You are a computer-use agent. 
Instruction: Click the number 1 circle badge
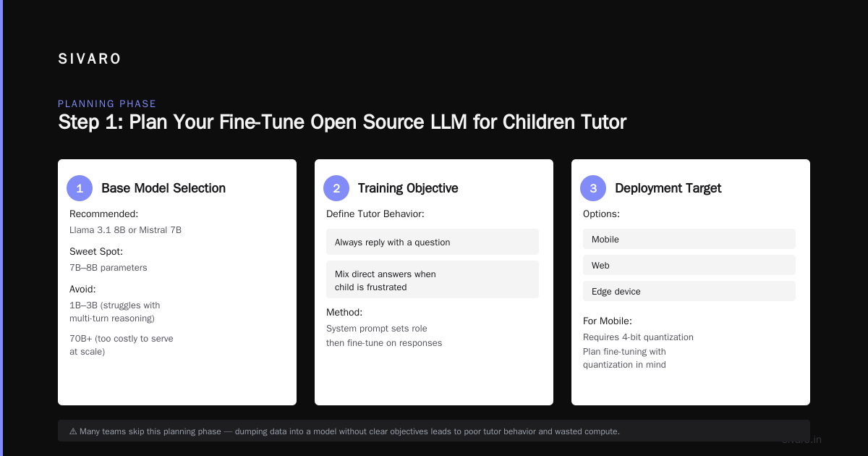tap(80, 188)
